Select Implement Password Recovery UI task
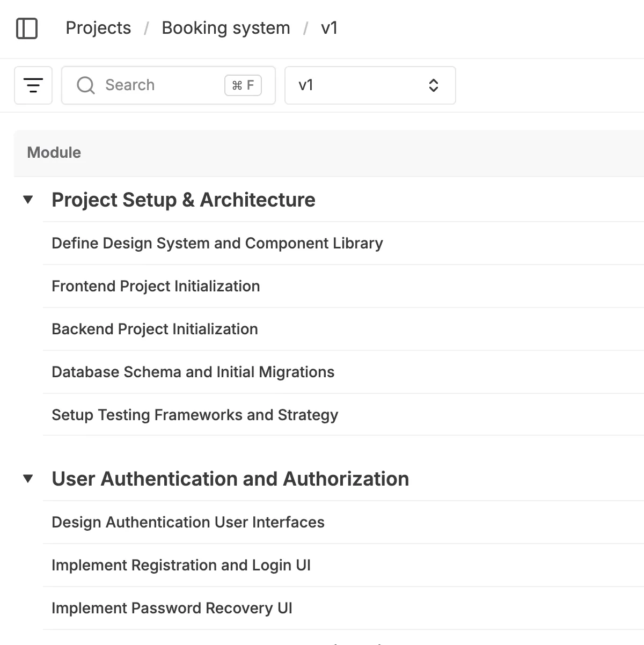The image size is (644, 645). pos(172,608)
